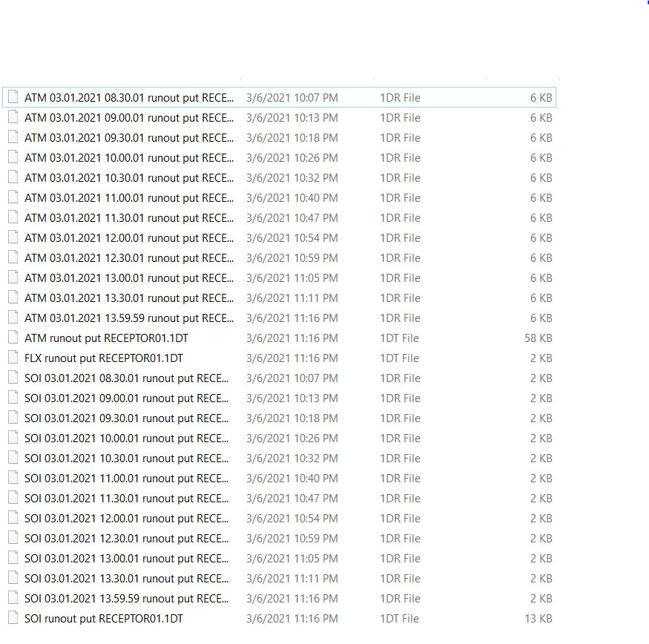The image size is (649, 644).
Task: Select file name SOI 03.01.2021 11.00.01 runout put
Action: pyautogui.click(x=126, y=479)
